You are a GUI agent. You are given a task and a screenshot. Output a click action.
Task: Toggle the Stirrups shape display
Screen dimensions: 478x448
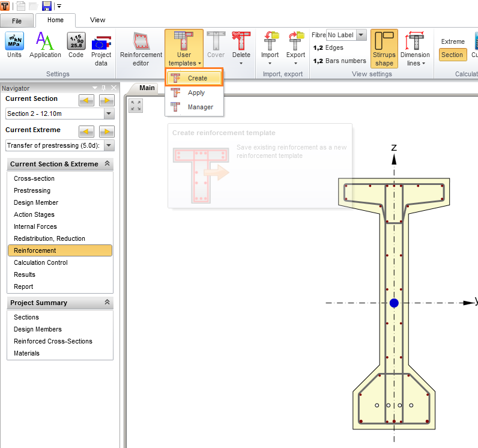pyautogui.click(x=384, y=49)
